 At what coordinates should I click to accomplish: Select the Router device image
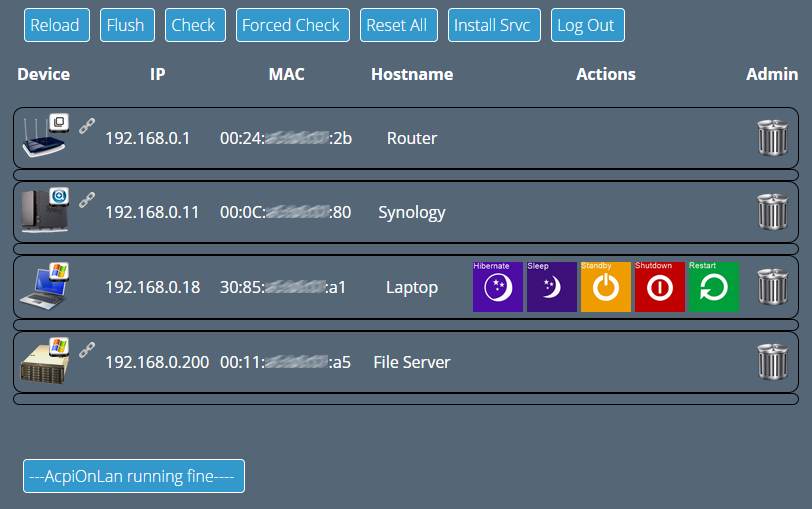click(45, 137)
